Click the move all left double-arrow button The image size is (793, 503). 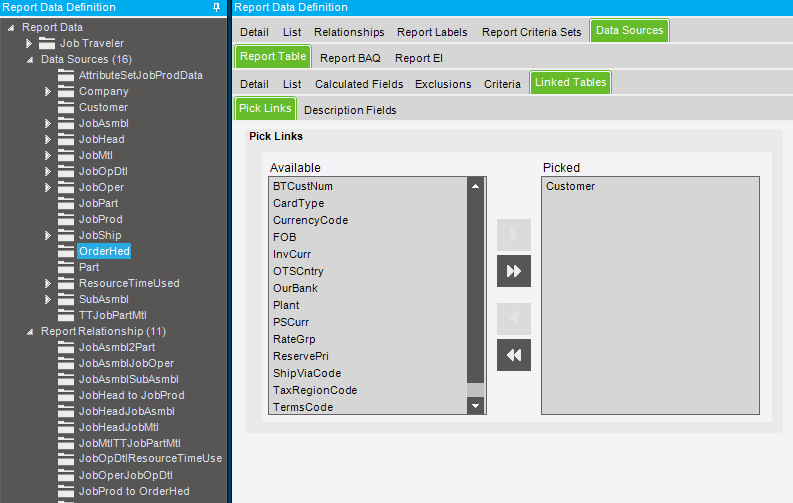[x=513, y=355]
